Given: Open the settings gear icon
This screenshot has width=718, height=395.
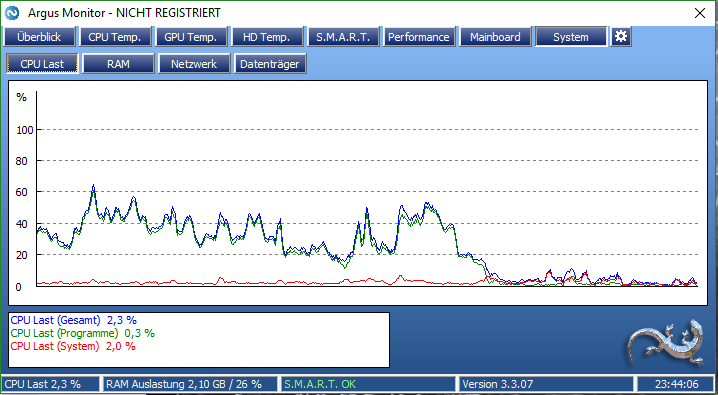Looking at the screenshot, I should point(621,37).
